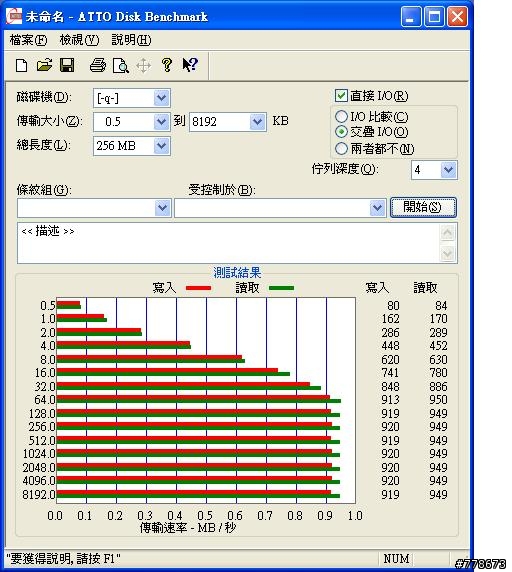The height and width of the screenshot is (572, 512).
Task: Click the read value 886 for 32.0 row
Action: click(x=438, y=386)
